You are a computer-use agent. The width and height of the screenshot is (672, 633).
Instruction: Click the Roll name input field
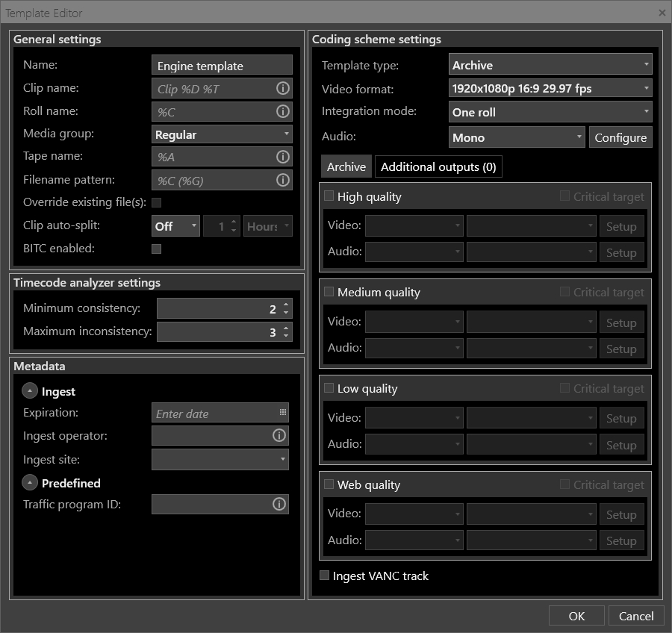(x=222, y=111)
